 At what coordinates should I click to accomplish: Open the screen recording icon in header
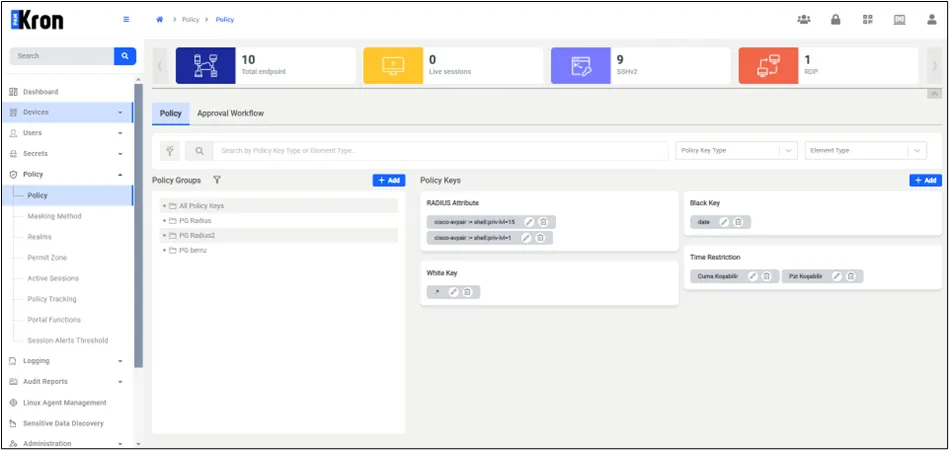(x=900, y=19)
